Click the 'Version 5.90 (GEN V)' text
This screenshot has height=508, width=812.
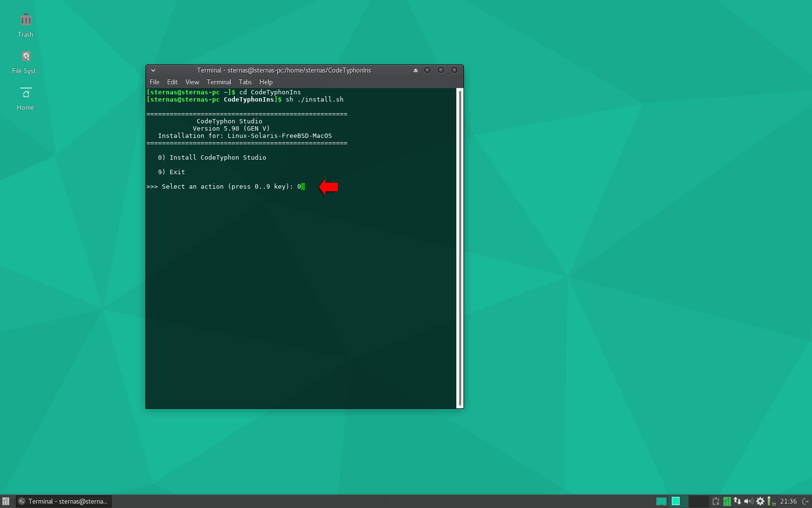pos(232,129)
